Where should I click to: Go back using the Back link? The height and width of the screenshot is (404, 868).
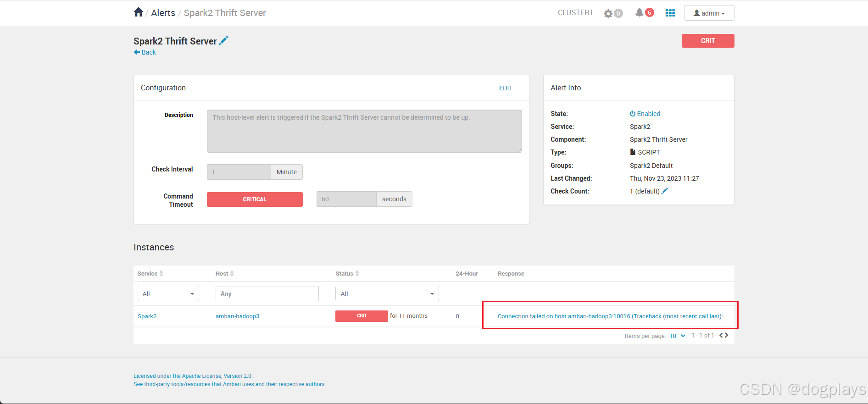(145, 52)
